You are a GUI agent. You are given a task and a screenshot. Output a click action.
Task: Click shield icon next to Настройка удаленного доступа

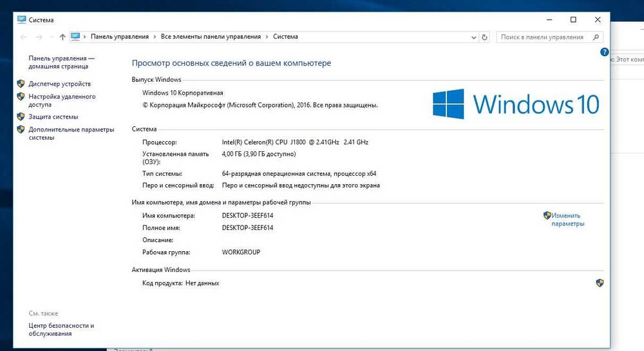(x=21, y=97)
